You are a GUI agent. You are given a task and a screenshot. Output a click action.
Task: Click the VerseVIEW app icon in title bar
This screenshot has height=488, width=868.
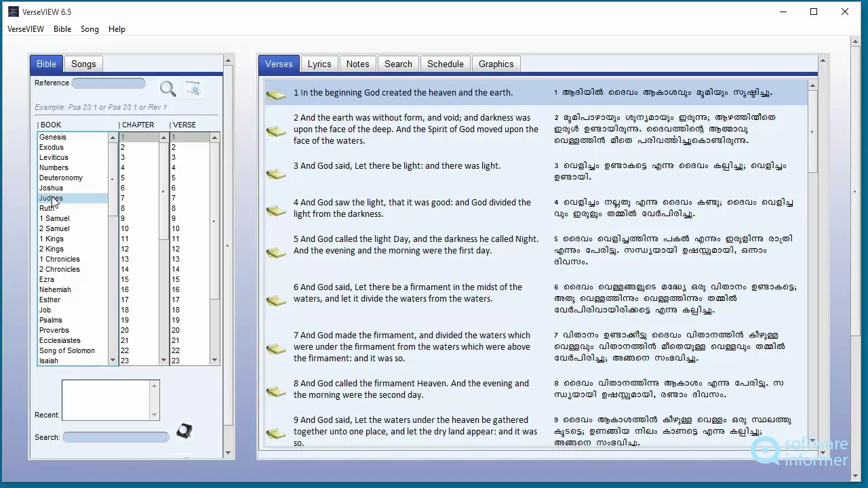[14, 12]
